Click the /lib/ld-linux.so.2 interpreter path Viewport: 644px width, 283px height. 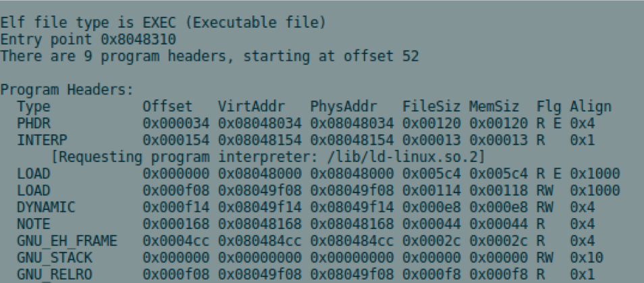402,157
